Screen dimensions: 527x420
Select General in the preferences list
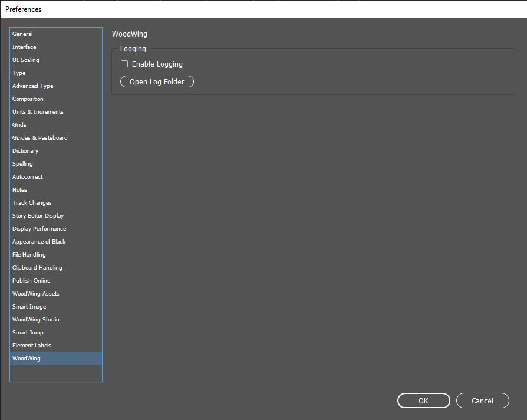coord(23,34)
